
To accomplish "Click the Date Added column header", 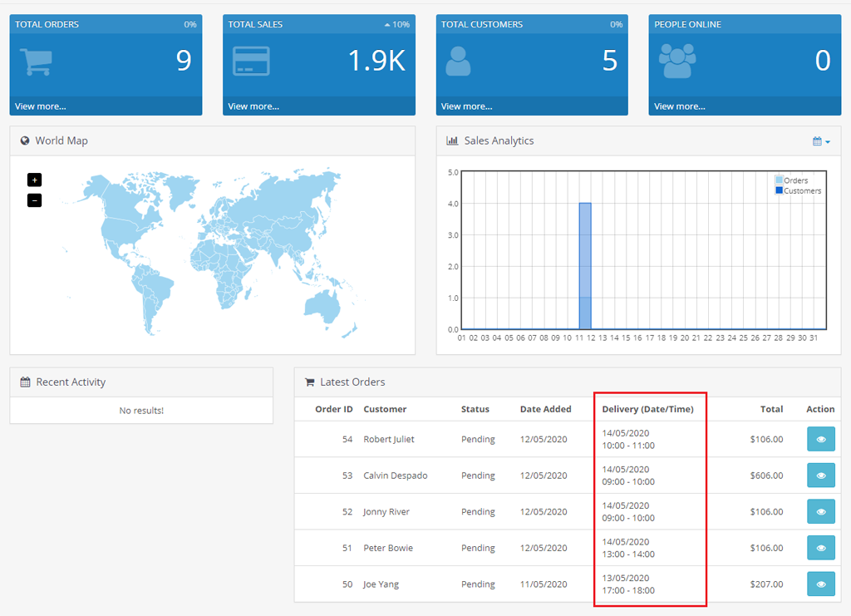I will [545, 409].
